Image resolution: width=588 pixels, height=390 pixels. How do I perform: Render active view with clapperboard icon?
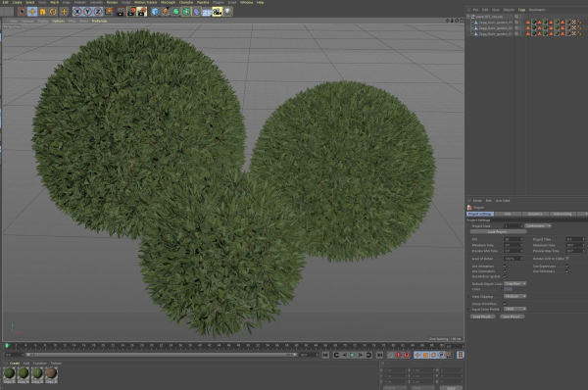121,12
